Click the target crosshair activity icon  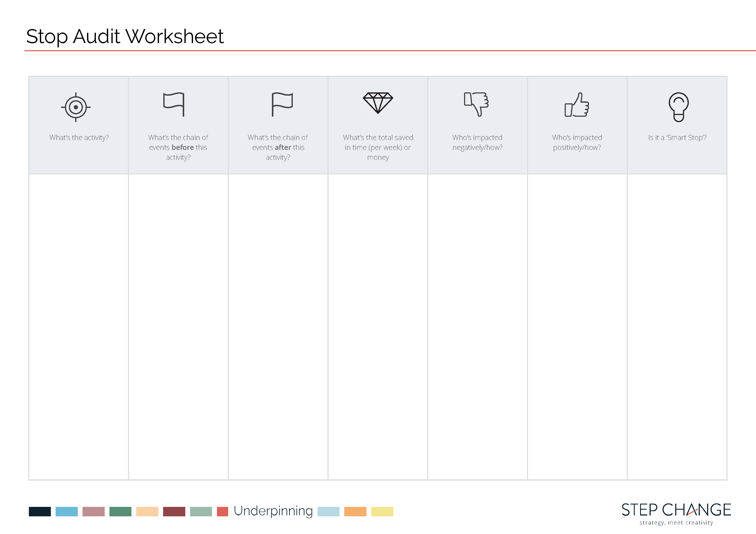tap(76, 107)
